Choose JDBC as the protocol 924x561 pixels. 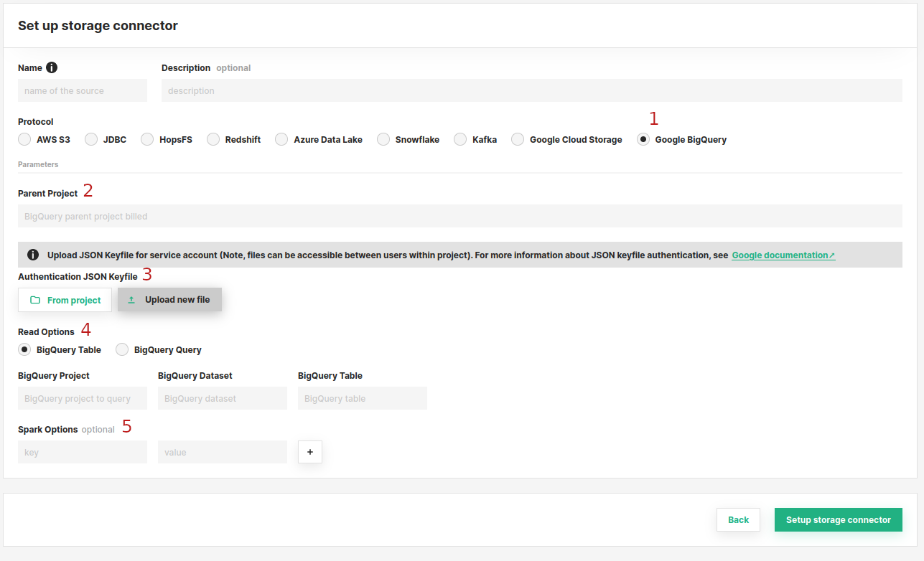[x=91, y=139]
